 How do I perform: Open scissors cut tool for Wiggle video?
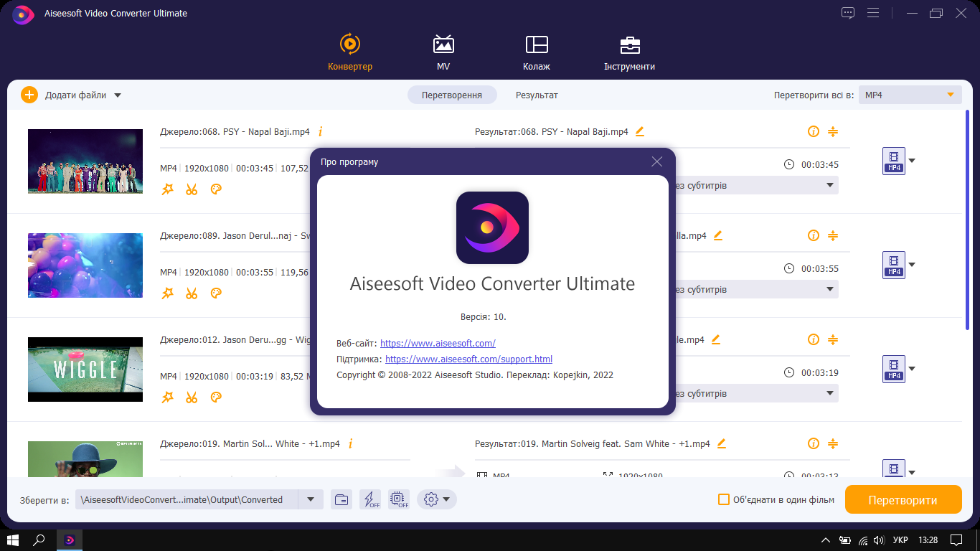click(191, 397)
